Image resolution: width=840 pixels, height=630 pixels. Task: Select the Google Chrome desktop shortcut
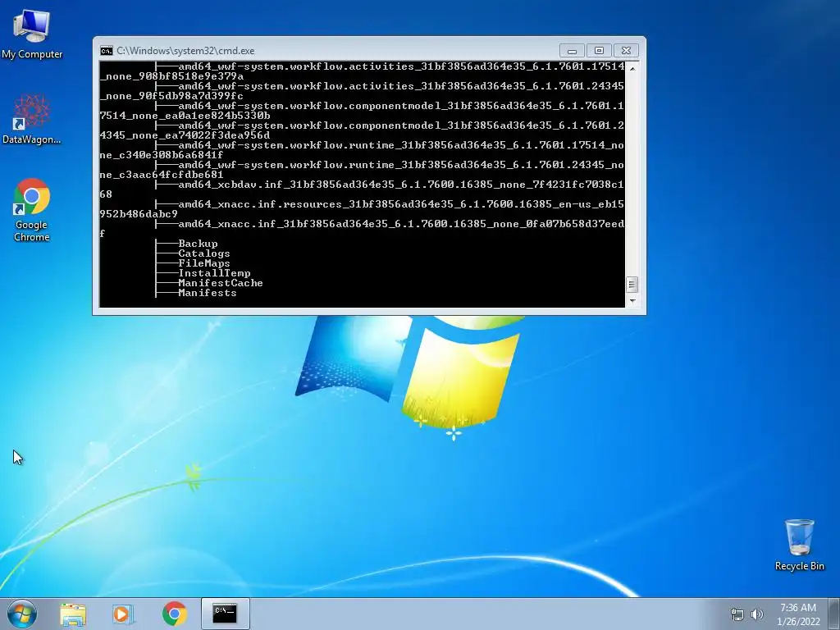(x=32, y=209)
